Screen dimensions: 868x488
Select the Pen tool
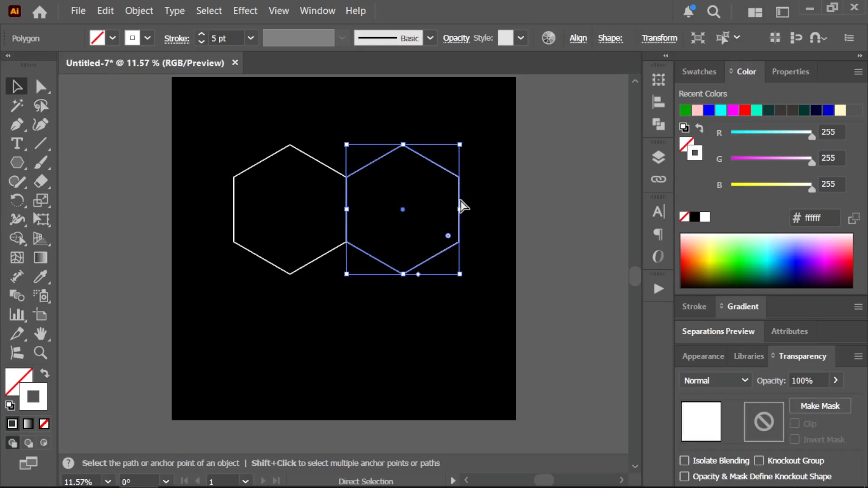[17, 125]
